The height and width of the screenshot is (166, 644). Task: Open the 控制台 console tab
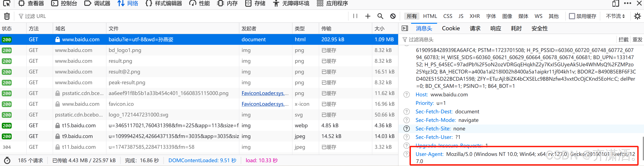64,3
